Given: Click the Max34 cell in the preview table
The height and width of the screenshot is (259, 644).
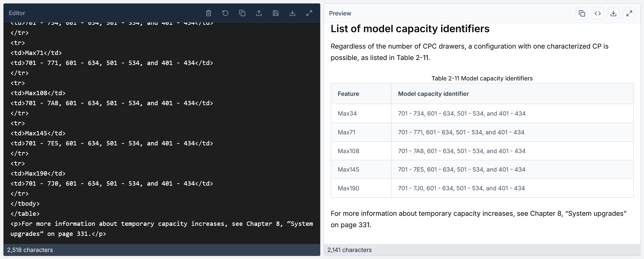Looking at the screenshot, I should point(347,114).
